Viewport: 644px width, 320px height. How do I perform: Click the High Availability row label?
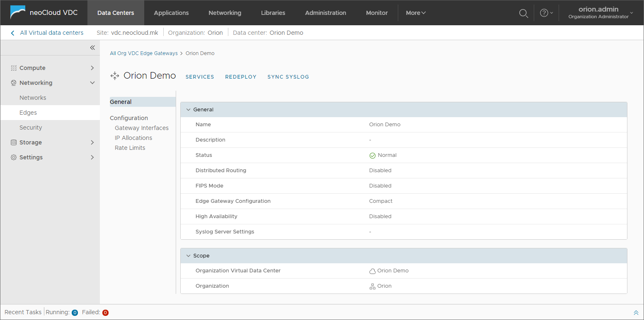[x=216, y=217]
